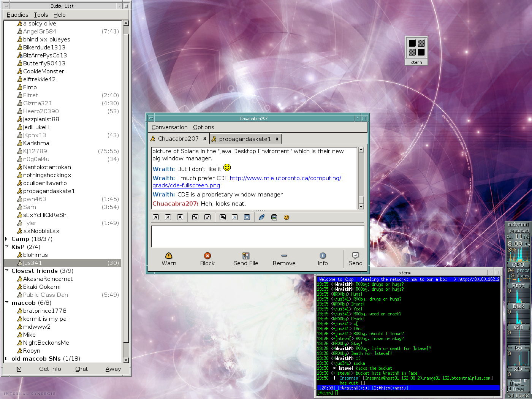Screen dimensions: 532x399
Task: Toggle underline text formatting
Action: click(180, 217)
